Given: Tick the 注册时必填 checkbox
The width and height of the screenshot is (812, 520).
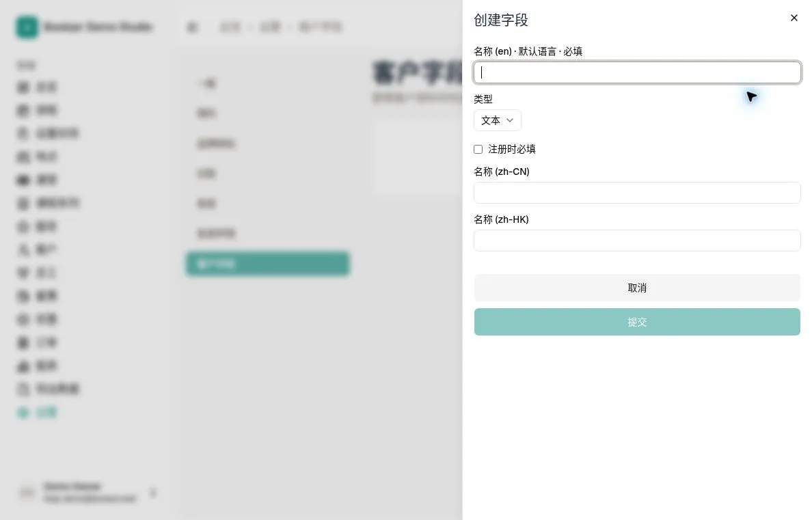Looking at the screenshot, I should pyautogui.click(x=478, y=149).
